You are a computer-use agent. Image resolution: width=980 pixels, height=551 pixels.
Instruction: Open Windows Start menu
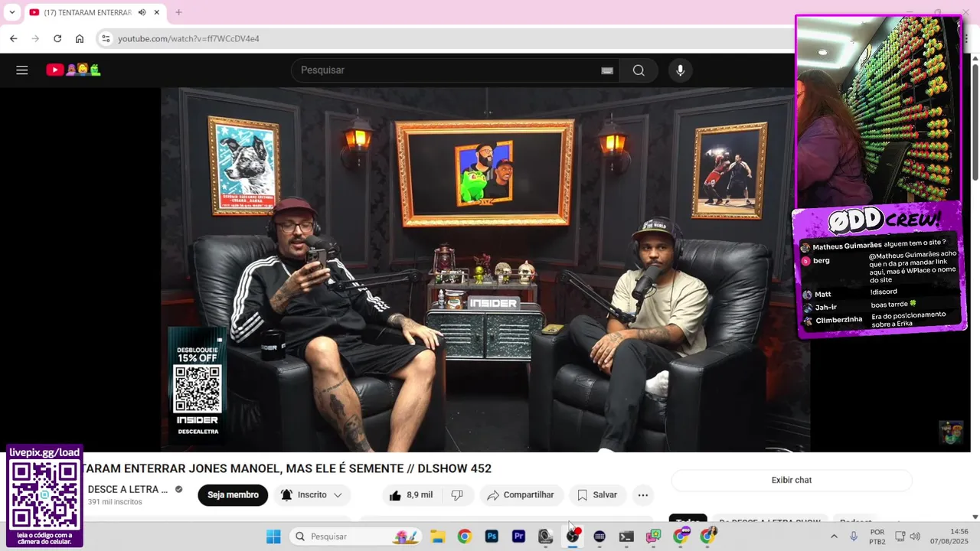(x=273, y=536)
